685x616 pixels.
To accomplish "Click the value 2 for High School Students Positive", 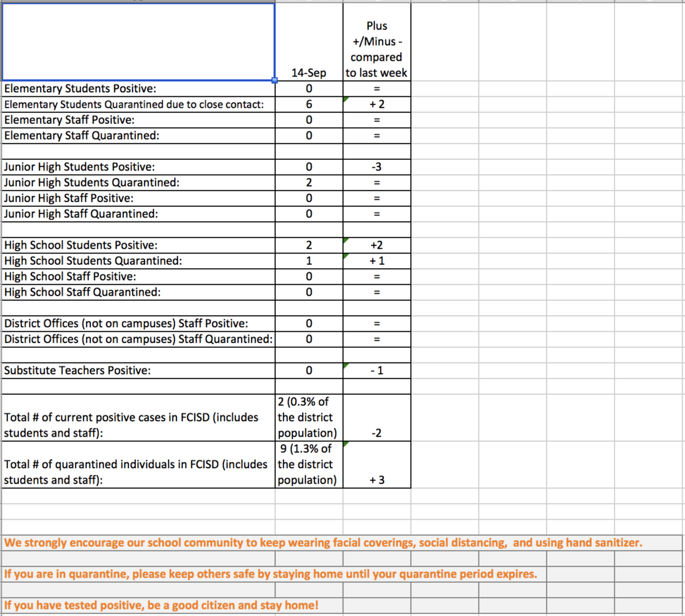I will tap(309, 245).
